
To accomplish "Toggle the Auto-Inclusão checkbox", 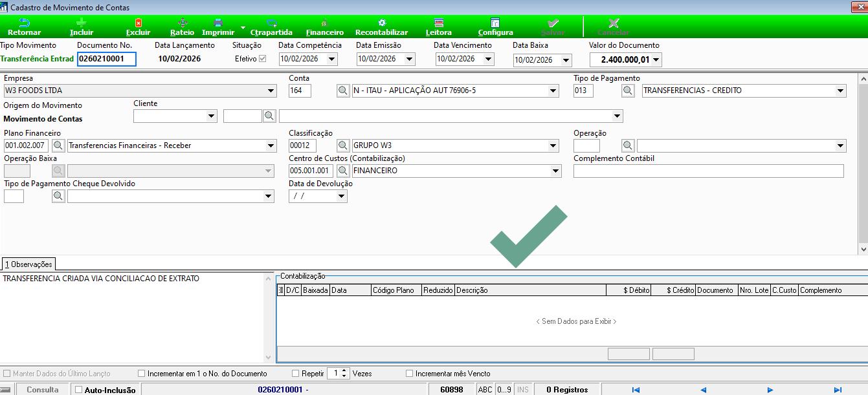I will click(79, 390).
